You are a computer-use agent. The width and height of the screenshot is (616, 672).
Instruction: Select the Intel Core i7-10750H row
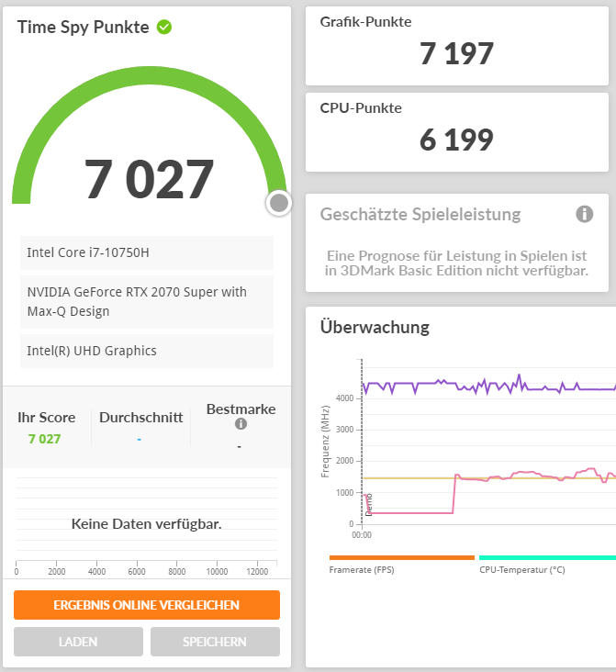pyautogui.click(x=147, y=252)
